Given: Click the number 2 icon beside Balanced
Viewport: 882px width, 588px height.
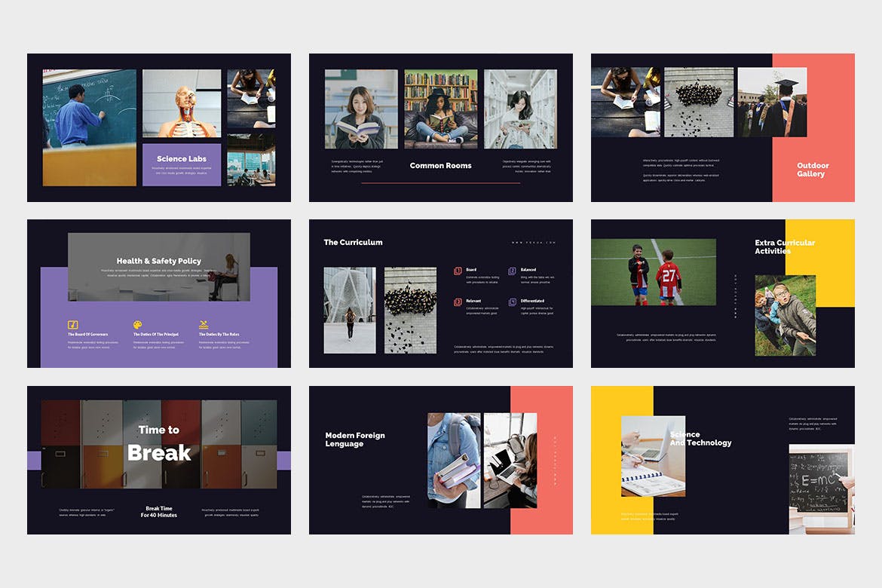Looking at the screenshot, I should click(x=513, y=270).
